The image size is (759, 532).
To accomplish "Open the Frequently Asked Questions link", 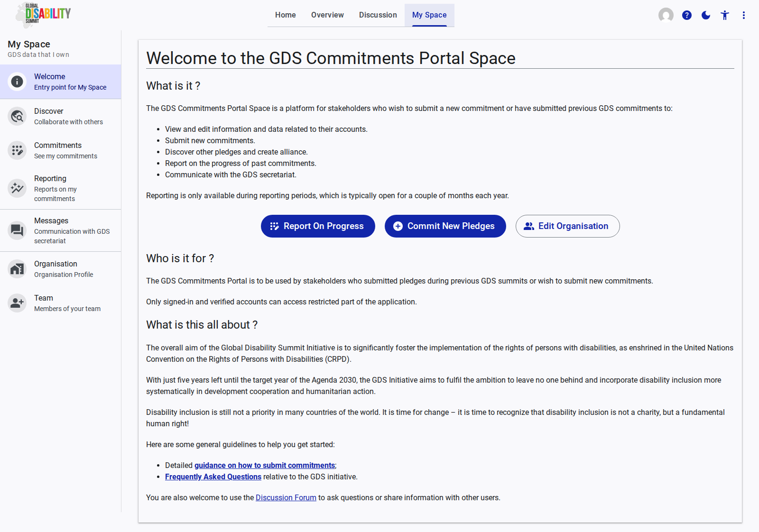I will (x=213, y=477).
